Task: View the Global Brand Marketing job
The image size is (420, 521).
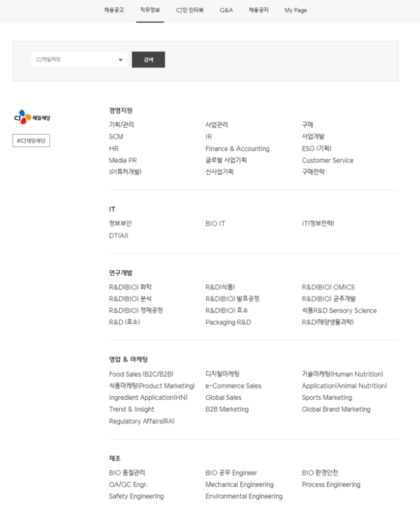Action: click(335, 409)
